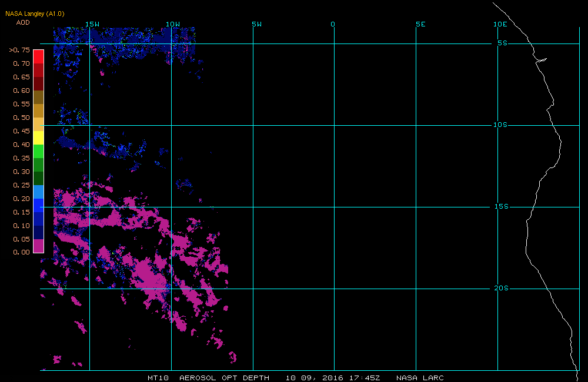588x382 pixels.
Task: Click the brown 0.60 legend swatch
Action: pyautogui.click(x=39, y=97)
